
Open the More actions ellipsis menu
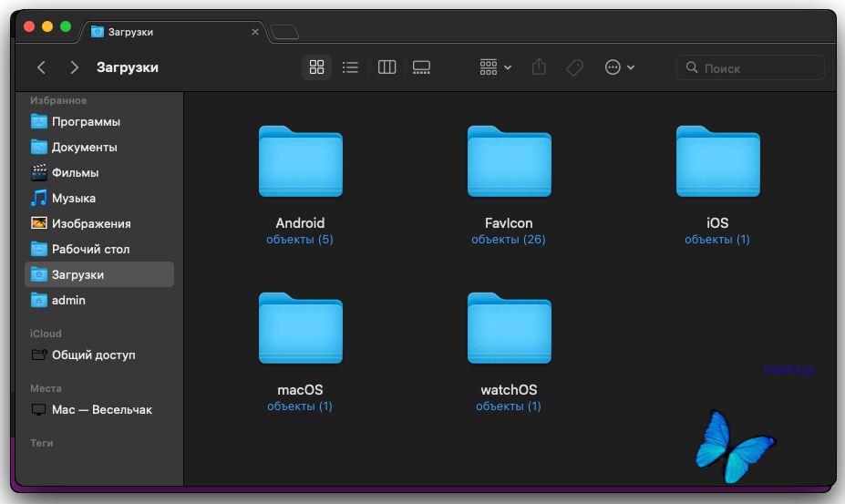click(620, 67)
